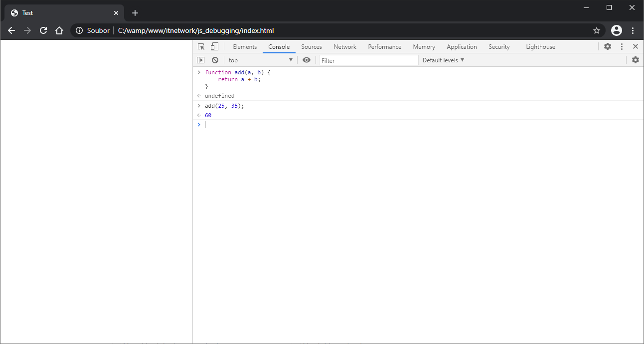Toggle the device toolbar icon
This screenshot has height=344, width=644.
[x=214, y=47]
